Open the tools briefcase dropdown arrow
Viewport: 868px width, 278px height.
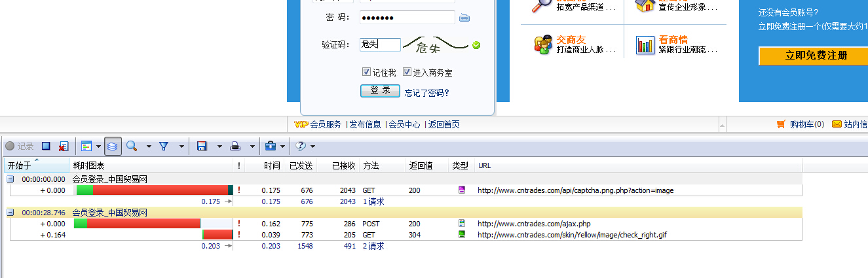click(x=282, y=147)
